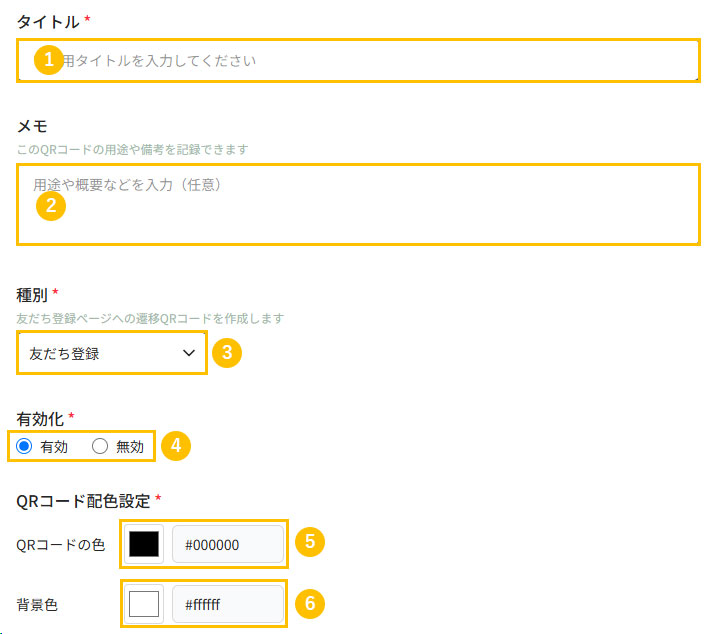Focus the メモ text area
Image resolution: width=715 pixels, height=634 pixels.
[x=358, y=204]
